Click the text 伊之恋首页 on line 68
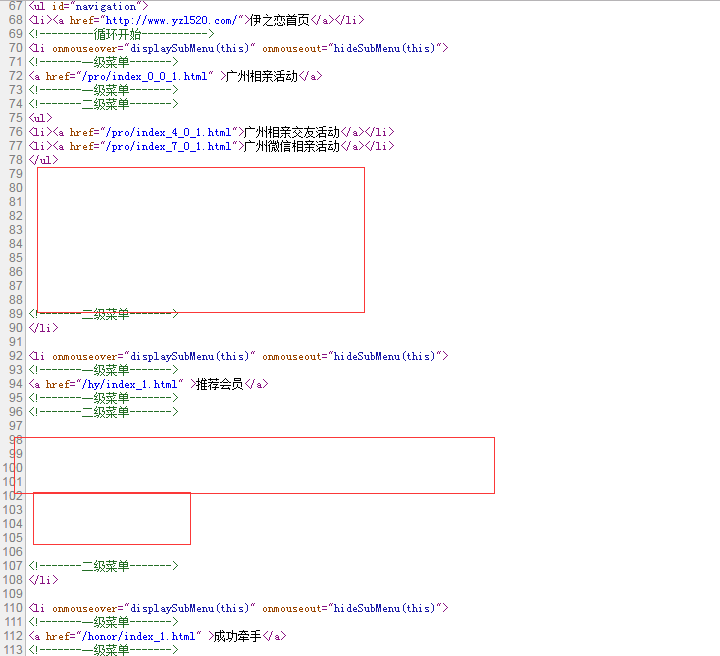The width and height of the screenshot is (720, 656). coord(280,20)
